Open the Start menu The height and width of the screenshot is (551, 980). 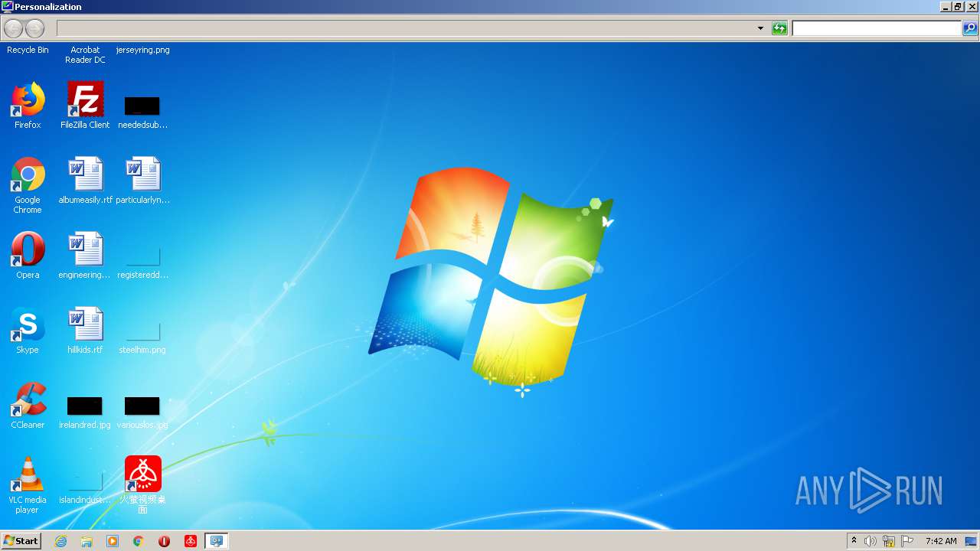tap(21, 541)
